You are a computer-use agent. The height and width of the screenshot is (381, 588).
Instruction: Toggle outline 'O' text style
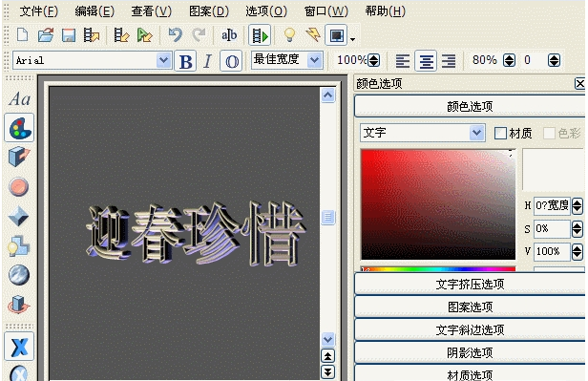tap(231, 61)
